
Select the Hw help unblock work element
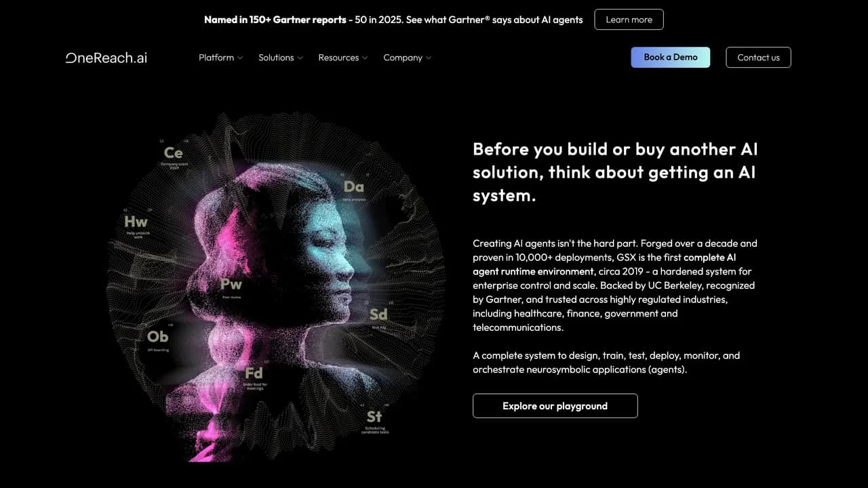(136, 226)
